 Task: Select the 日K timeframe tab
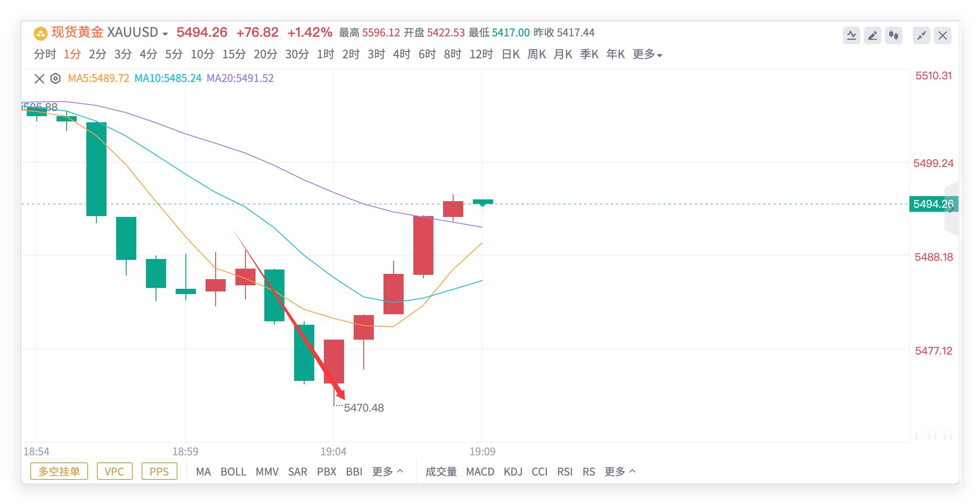click(511, 54)
